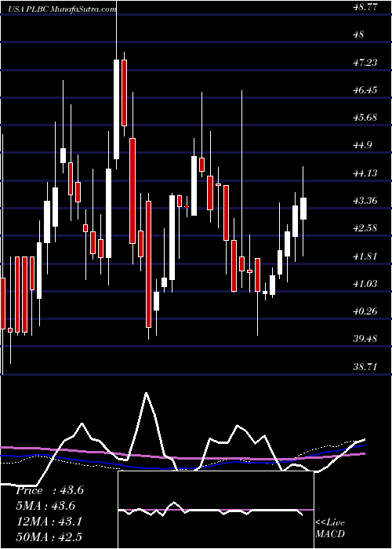Click the 46.45 price axis label
This screenshot has height=549, width=392.
365,89
